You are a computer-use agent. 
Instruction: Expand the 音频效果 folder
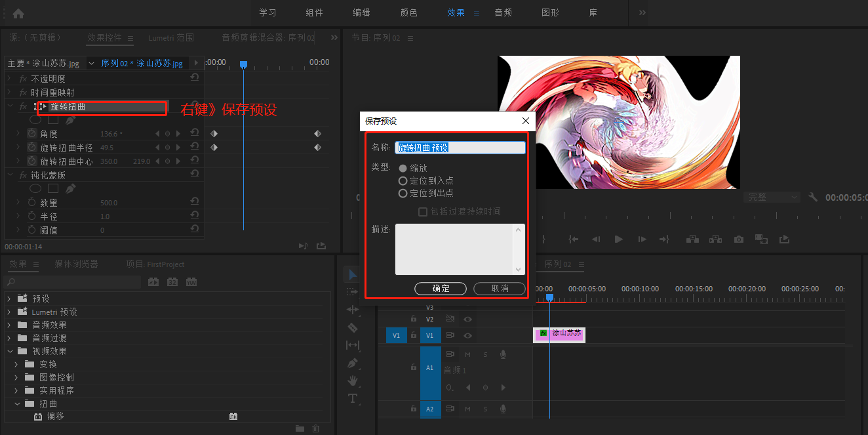click(x=9, y=325)
